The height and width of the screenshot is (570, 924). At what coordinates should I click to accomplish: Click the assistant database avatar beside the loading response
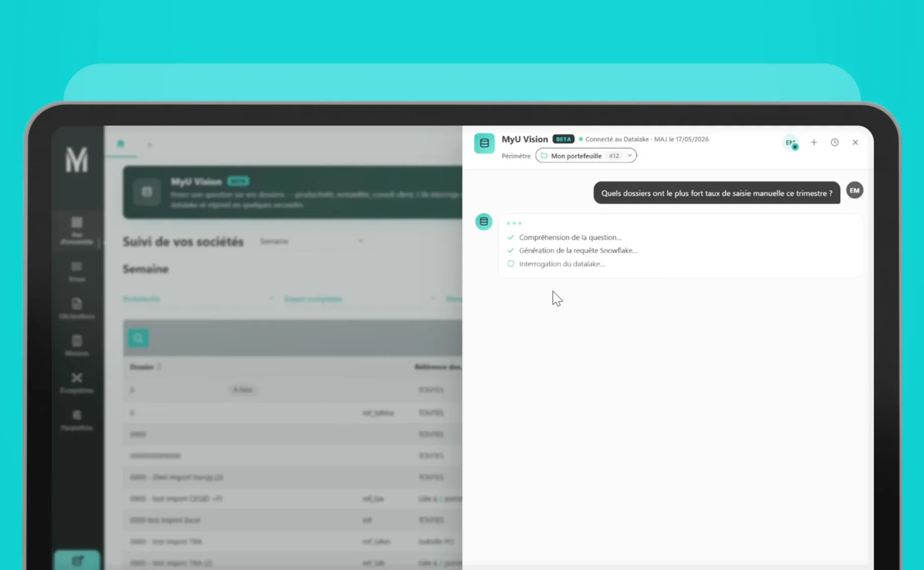click(x=484, y=221)
